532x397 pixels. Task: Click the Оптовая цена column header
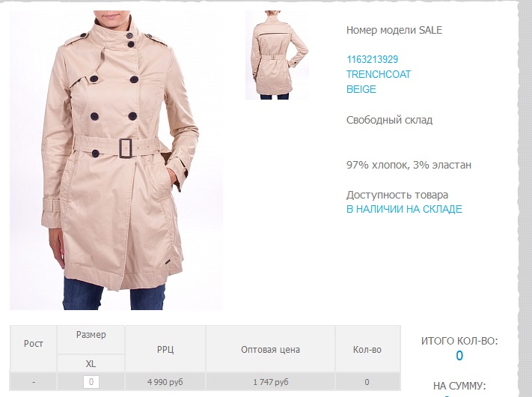[x=270, y=348]
